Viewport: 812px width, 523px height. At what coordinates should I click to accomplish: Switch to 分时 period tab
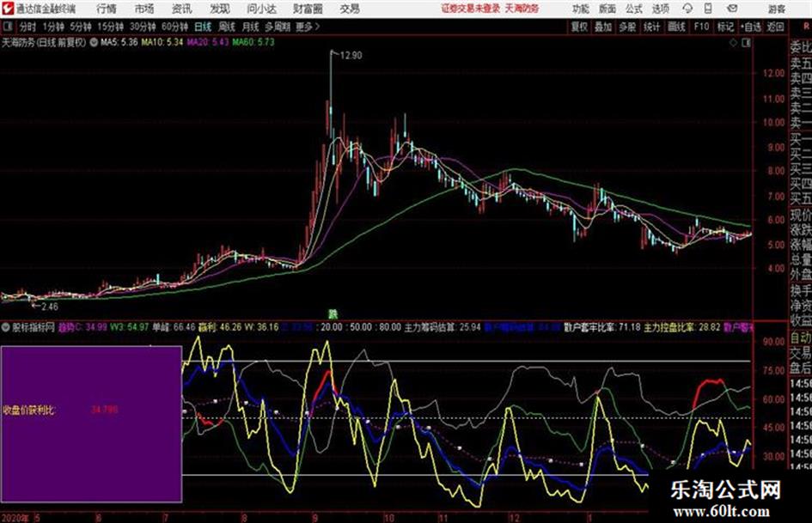[x=28, y=27]
